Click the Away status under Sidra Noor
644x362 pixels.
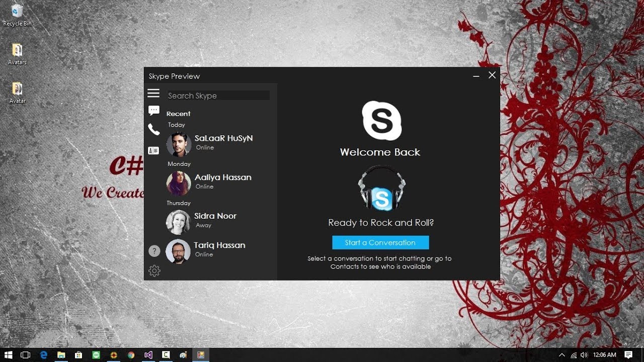point(203,225)
